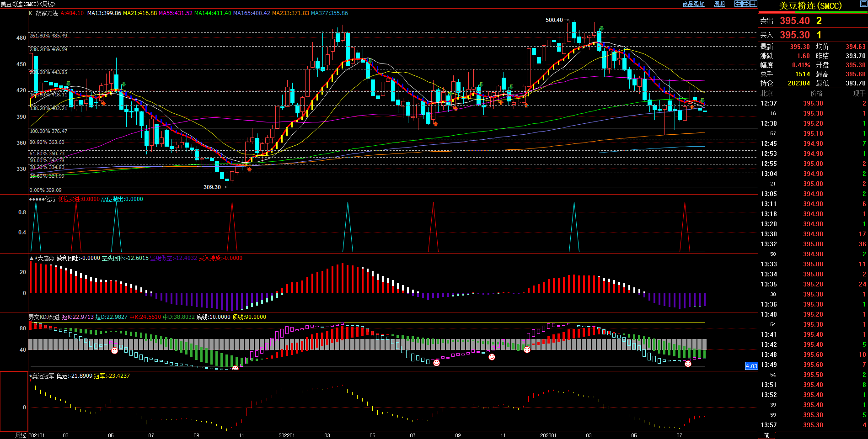Image resolution: width=868 pixels, height=439 pixels.
Task: Click the last smiley signal on KD indicator
Action: point(688,364)
